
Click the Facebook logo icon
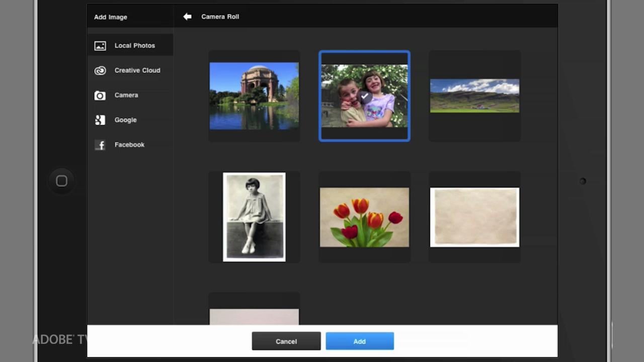pos(100,145)
